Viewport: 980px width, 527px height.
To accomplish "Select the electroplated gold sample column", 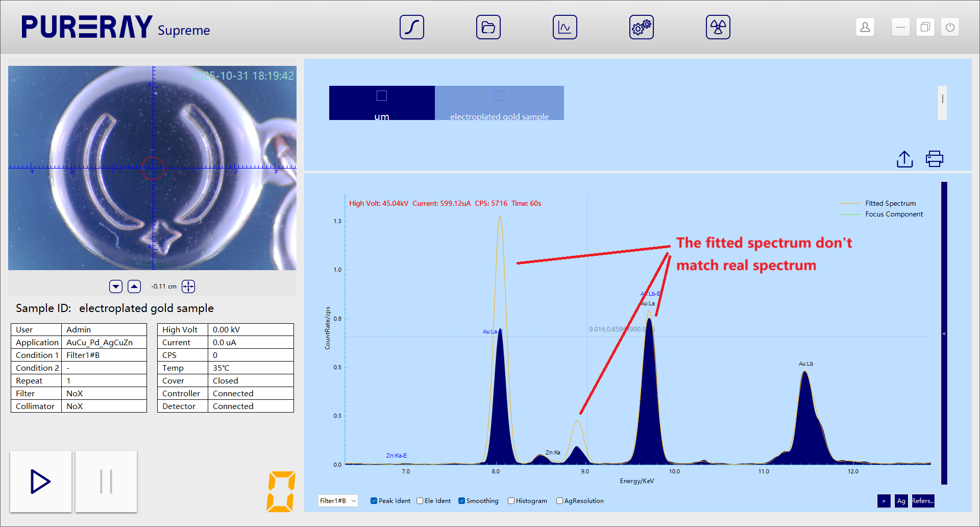I will 499,103.
